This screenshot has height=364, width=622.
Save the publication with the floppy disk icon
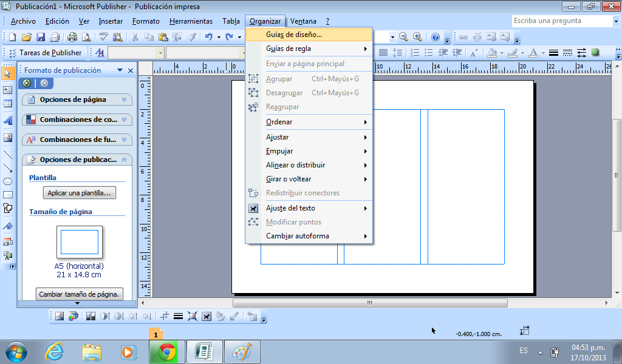click(x=41, y=37)
